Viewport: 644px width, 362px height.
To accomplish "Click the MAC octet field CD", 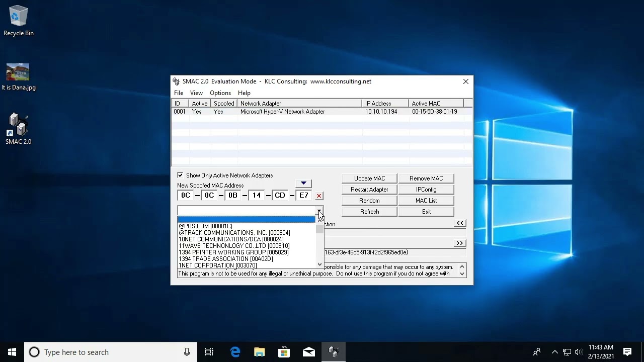I will (280, 196).
